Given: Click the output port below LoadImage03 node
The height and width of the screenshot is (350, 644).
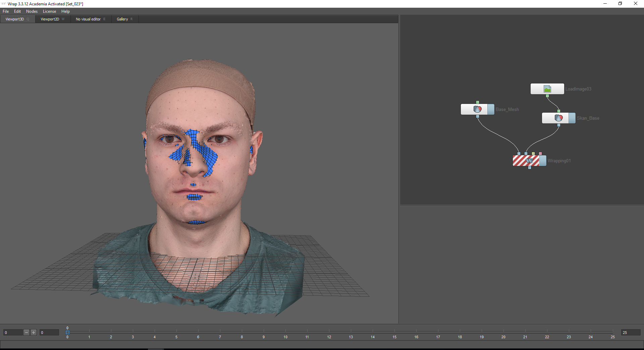Looking at the screenshot, I should [547, 96].
